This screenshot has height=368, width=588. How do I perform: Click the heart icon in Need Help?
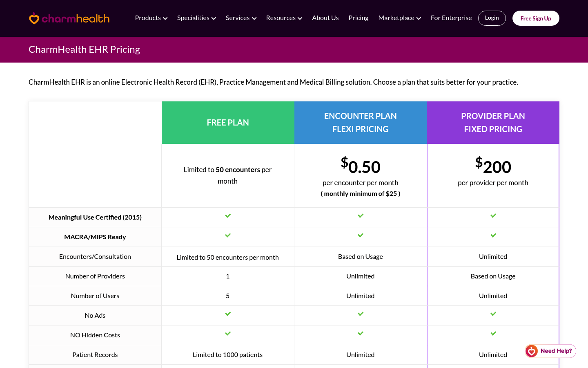(x=532, y=351)
